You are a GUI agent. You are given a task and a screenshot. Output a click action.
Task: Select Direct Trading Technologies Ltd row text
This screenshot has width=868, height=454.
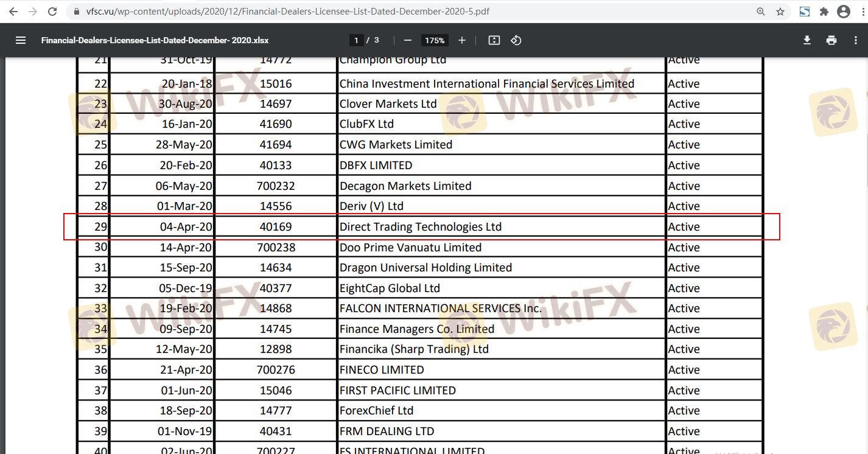pyautogui.click(x=421, y=227)
